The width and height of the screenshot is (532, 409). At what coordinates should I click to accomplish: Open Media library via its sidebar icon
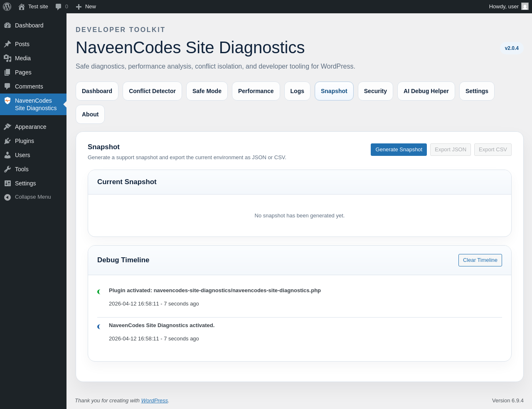pyautogui.click(x=7, y=58)
